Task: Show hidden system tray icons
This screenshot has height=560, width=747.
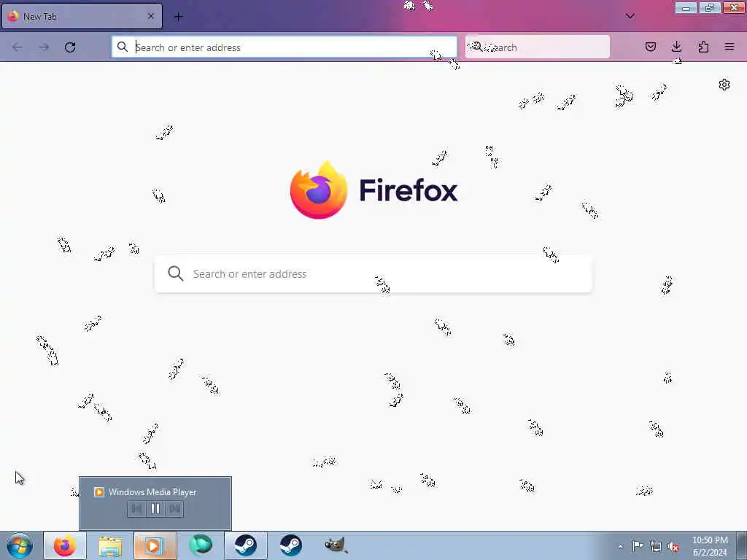Action: coord(620,546)
